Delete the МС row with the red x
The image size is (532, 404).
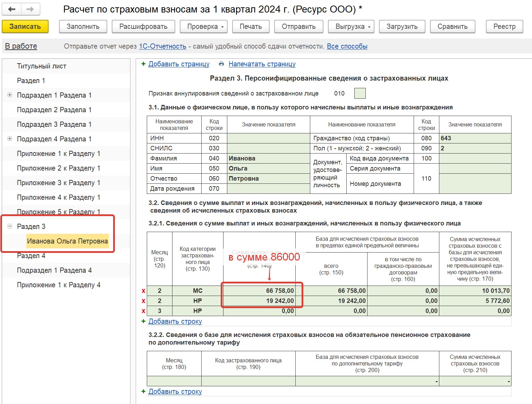[x=143, y=291]
